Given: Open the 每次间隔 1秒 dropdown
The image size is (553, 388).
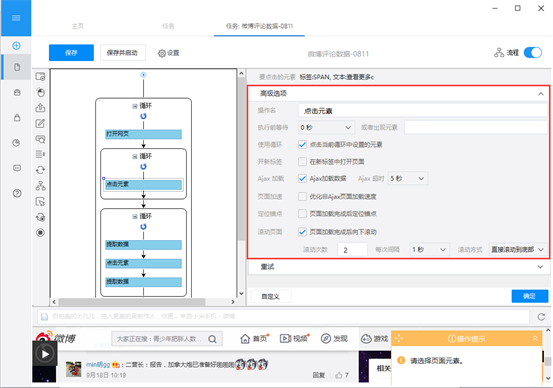Looking at the screenshot, I should [429, 249].
